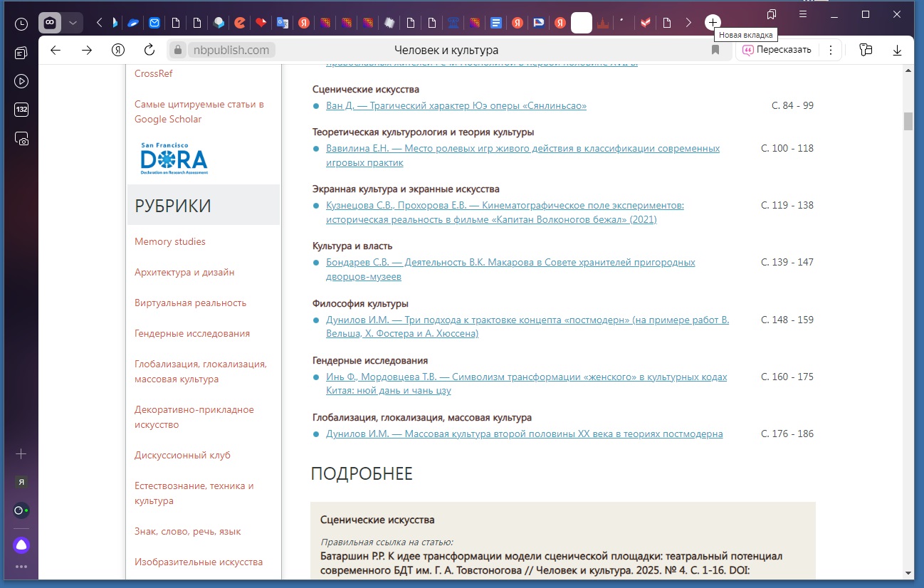Screen dimensions: 924x588
Task: Open the downloads arrow icon
Action: coord(897,50)
